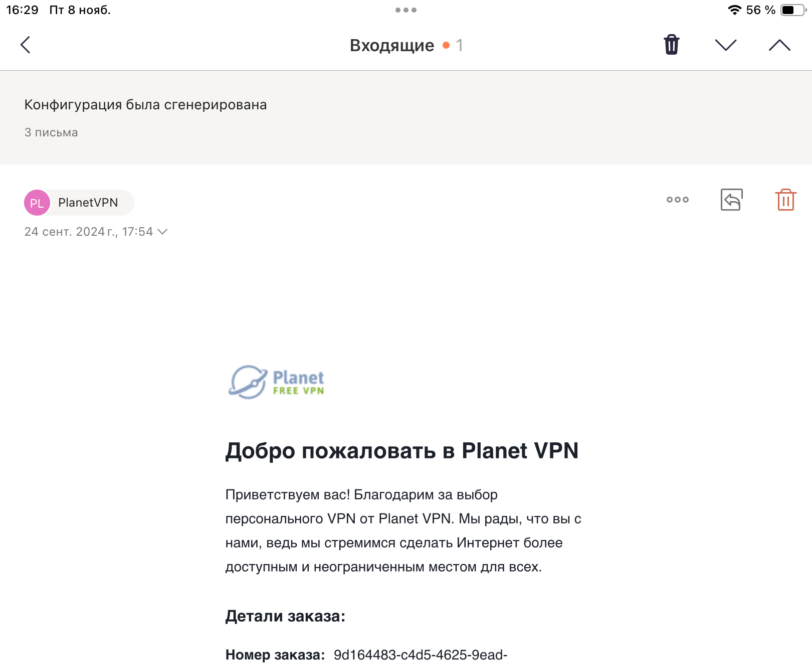The image size is (812, 665).
Task: Jump to next message with down chevron
Action: 726,45
